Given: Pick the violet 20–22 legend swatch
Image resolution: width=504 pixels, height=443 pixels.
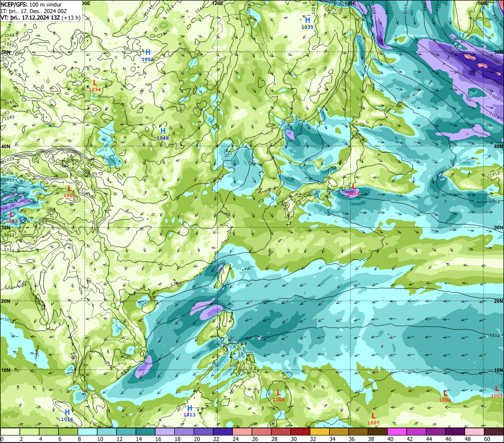Looking at the screenshot, I should tap(204, 431).
